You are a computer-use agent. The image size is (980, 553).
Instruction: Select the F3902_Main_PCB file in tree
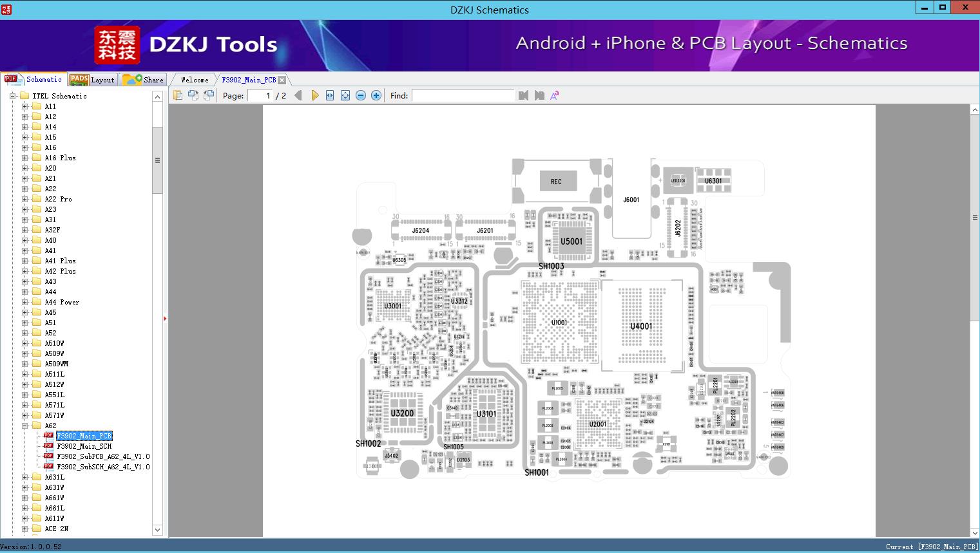(x=84, y=436)
